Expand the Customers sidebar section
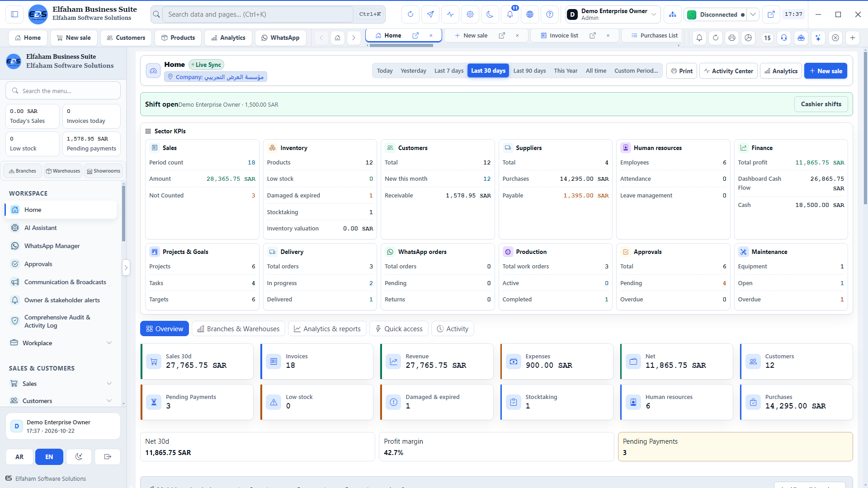Viewport: 868px width, 488px height. click(x=61, y=401)
